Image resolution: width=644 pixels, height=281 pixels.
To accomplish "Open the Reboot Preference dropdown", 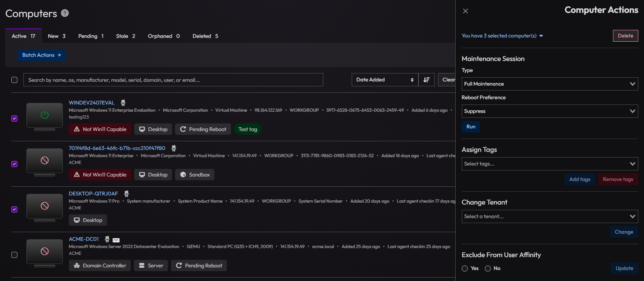I will tap(550, 111).
